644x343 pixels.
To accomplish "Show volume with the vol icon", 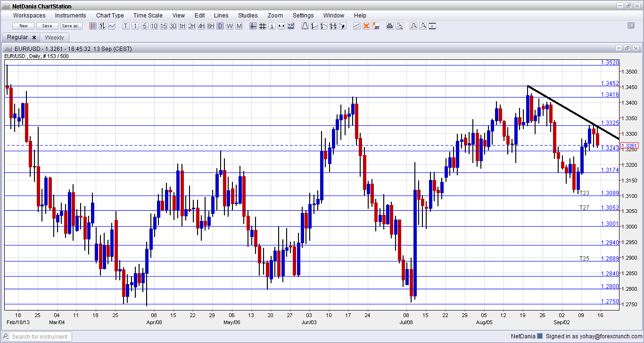I will pyautogui.click(x=291, y=26).
